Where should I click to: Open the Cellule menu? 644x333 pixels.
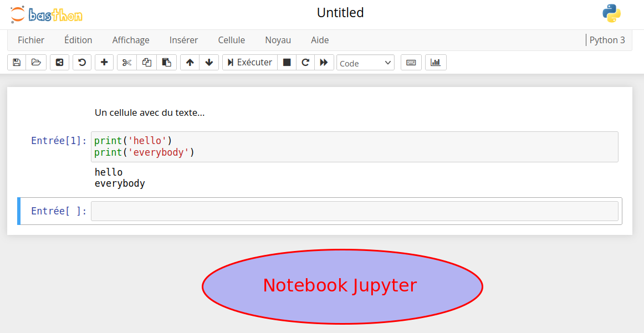[231, 40]
